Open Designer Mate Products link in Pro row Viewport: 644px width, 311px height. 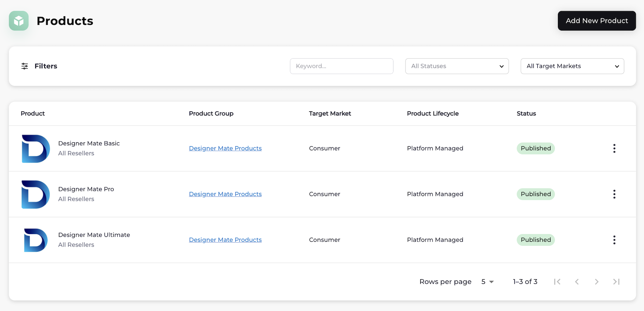click(225, 194)
